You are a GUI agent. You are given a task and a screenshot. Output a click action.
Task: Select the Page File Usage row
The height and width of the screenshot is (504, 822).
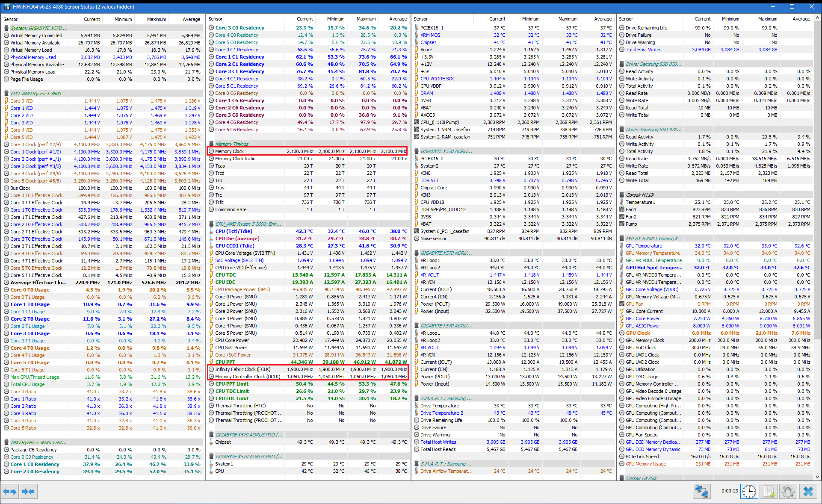(x=103, y=79)
